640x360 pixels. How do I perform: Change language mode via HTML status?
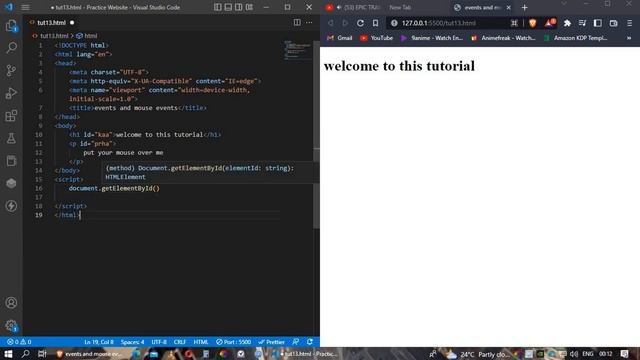pyautogui.click(x=200, y=342)
